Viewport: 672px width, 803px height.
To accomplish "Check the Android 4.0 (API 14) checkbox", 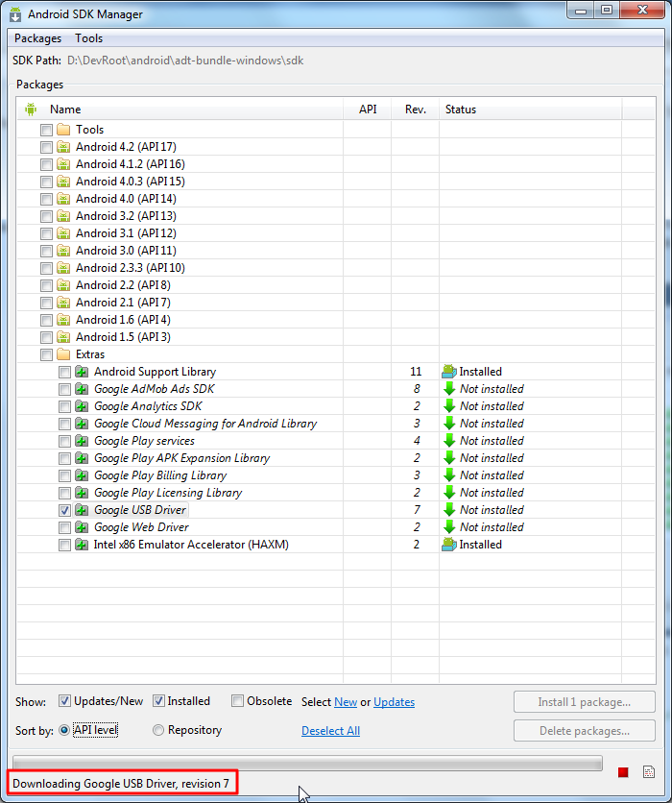I will pos(47,199).
